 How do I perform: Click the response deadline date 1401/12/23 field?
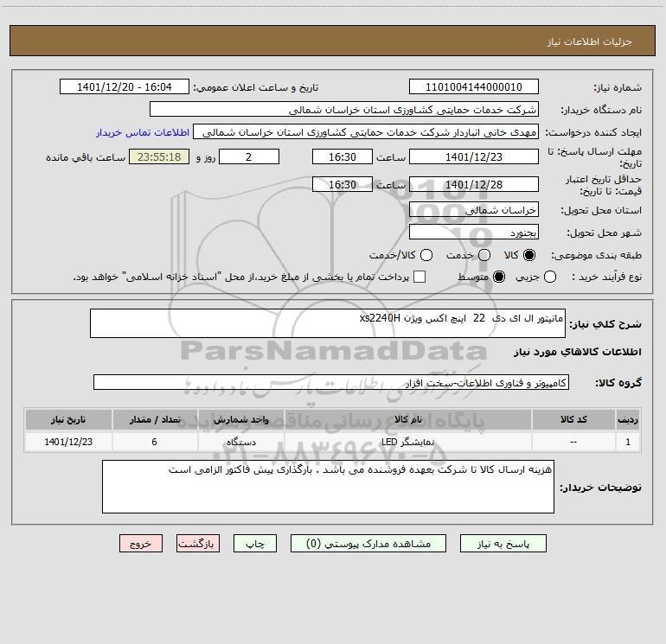point(474,156)
